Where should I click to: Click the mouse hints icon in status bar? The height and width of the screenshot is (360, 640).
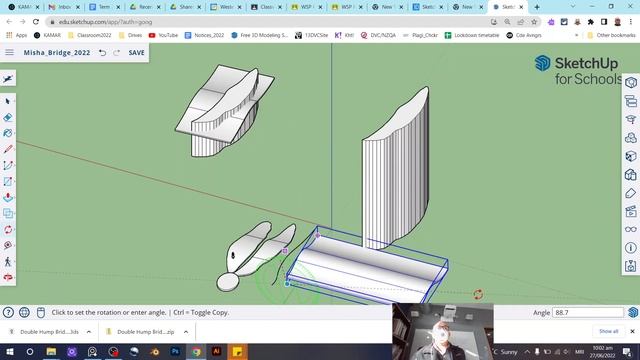point(40,313)
